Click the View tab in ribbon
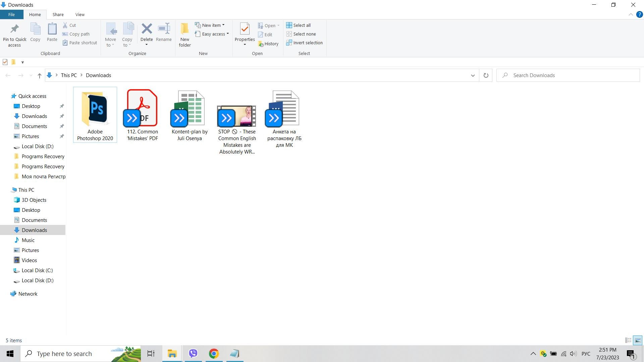Screen dimensions: 644x362 click(79, 15)
